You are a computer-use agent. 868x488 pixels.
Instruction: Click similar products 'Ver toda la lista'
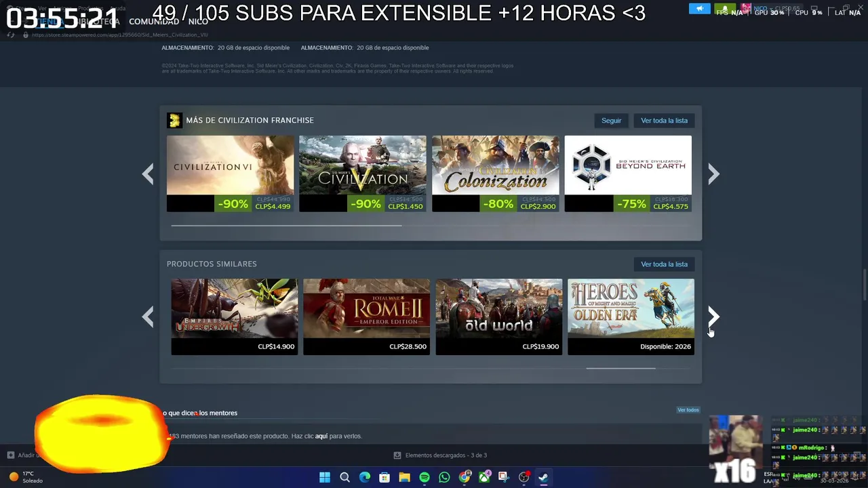point(664,264)
